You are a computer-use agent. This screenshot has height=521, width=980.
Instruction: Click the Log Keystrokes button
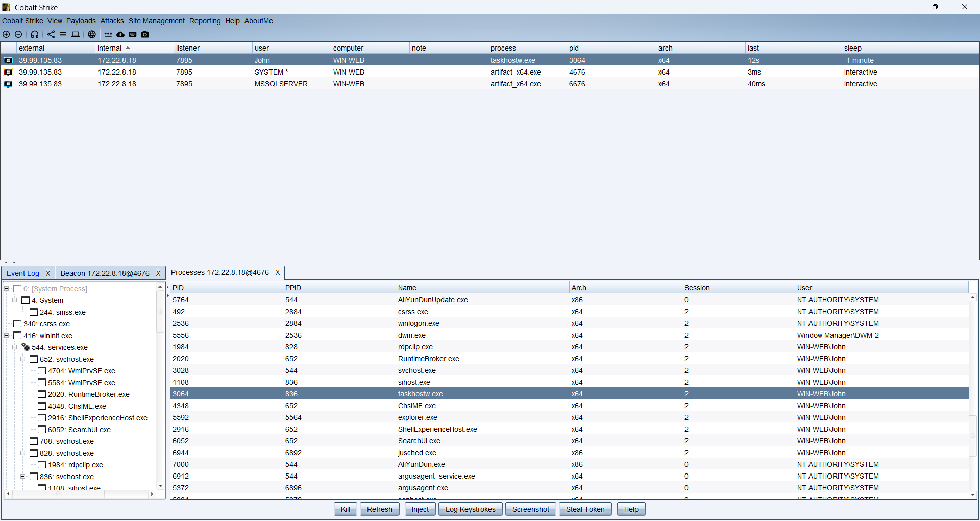pos(470,509)
